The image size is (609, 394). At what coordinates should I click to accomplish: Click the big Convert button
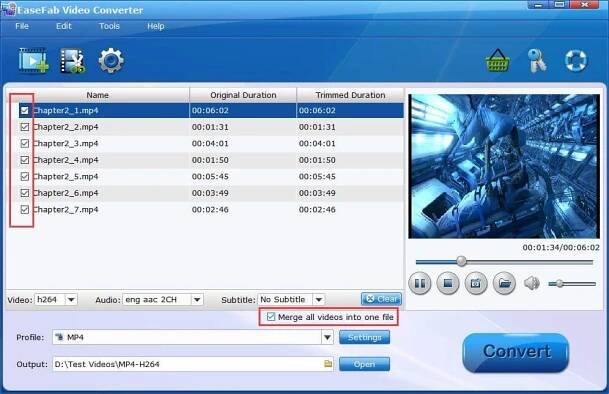tap(516, 352)
